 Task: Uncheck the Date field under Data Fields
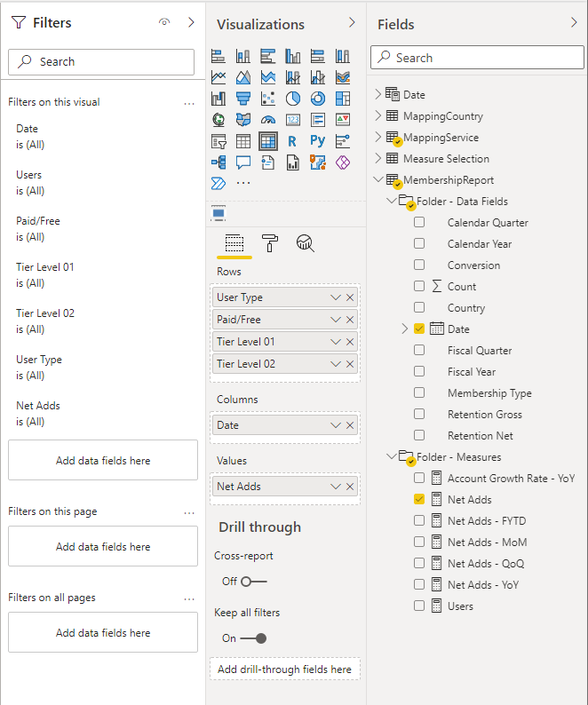click(419, 329)
